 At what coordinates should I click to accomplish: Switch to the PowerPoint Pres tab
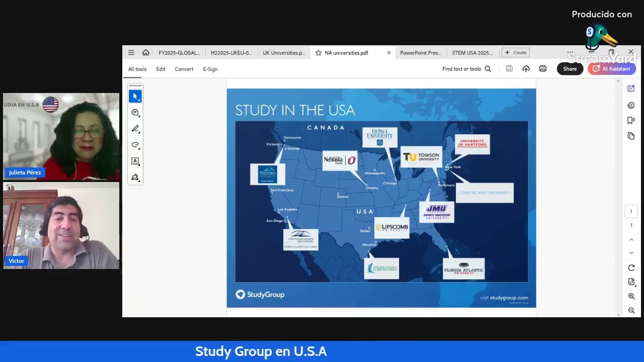pos(421,53)
